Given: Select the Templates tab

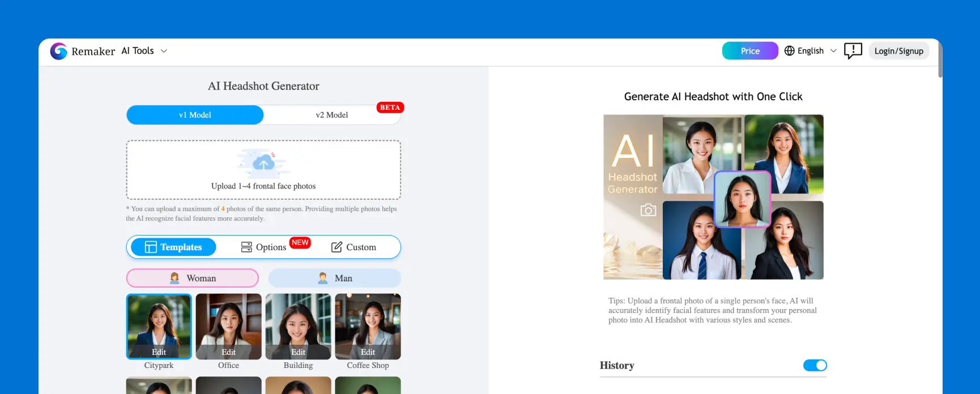Looking at the screenshot, I should click(173, 247).
